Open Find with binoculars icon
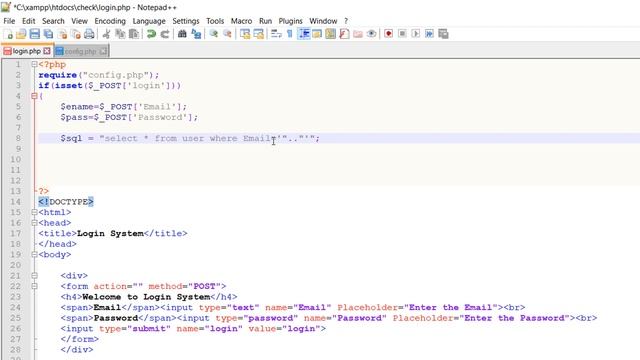 182,34
